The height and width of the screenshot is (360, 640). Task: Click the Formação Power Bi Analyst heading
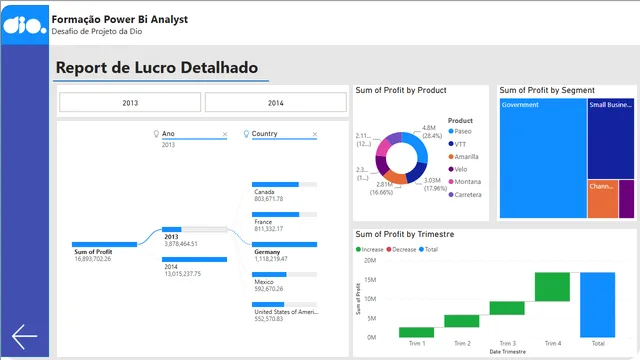point(120,19)
